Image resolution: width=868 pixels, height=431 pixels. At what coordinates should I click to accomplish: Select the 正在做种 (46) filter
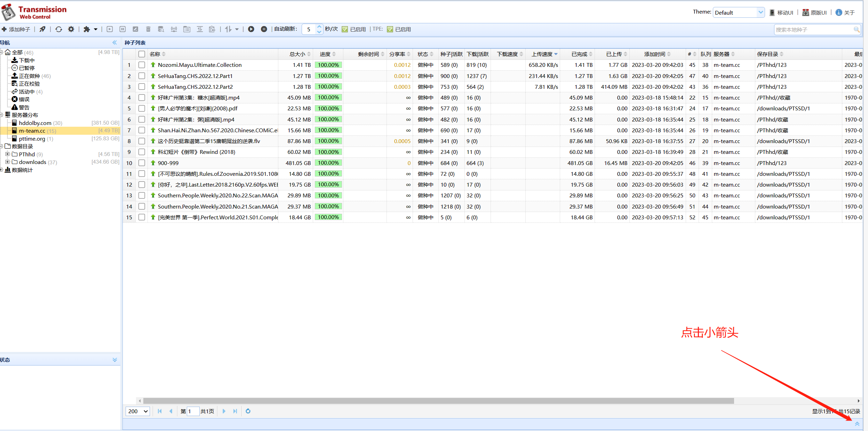click(31, 76)
